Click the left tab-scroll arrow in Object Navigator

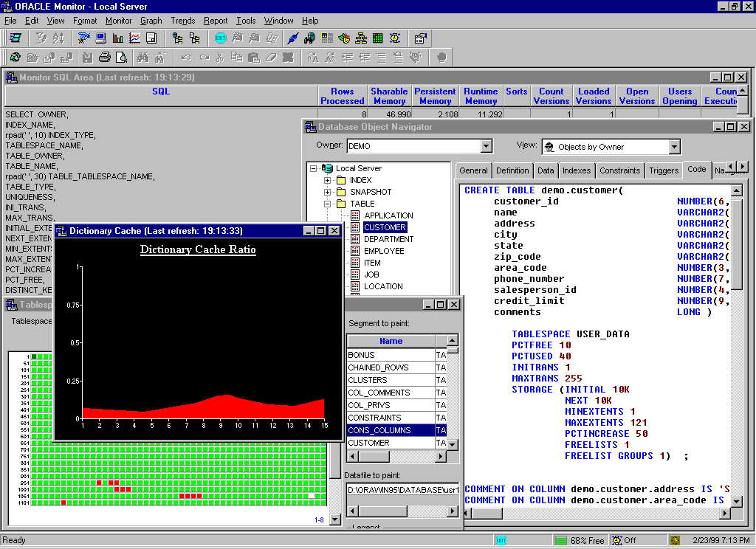tap(732, 166)
